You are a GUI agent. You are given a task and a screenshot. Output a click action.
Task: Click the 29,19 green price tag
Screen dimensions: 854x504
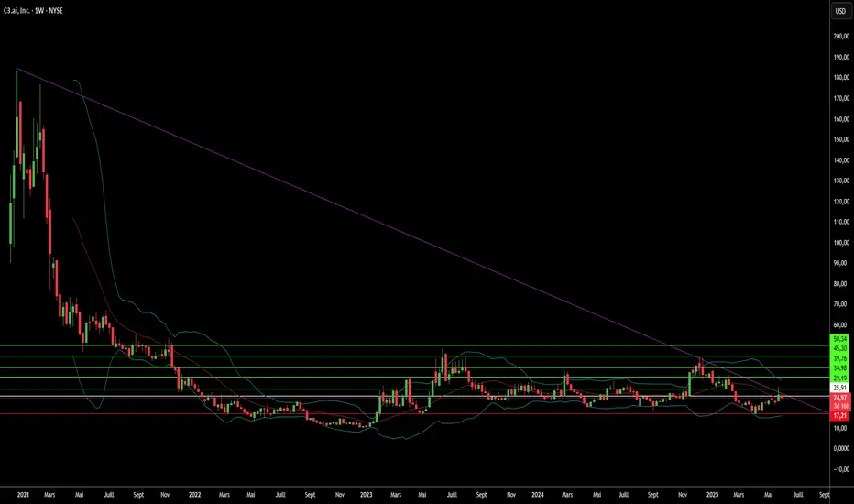coord(840,378)
